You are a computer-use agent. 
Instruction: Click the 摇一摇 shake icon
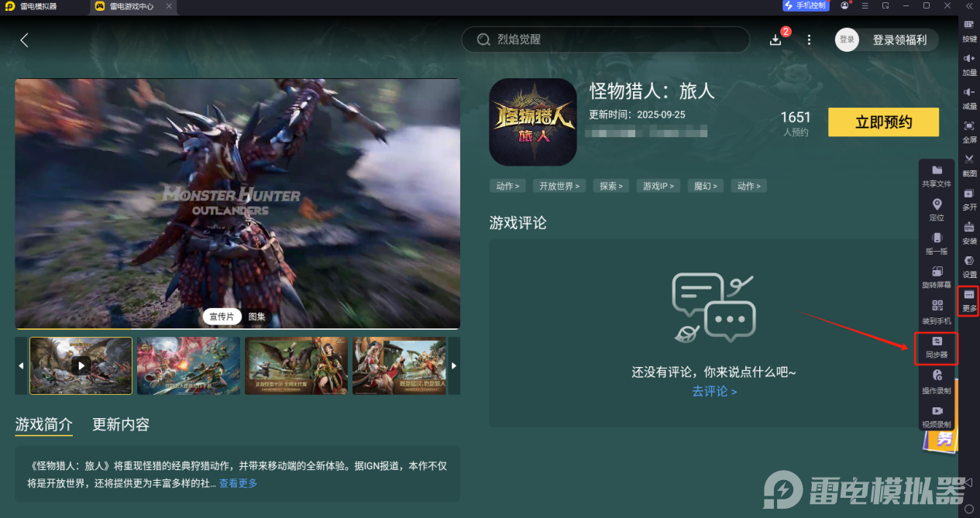937,243
